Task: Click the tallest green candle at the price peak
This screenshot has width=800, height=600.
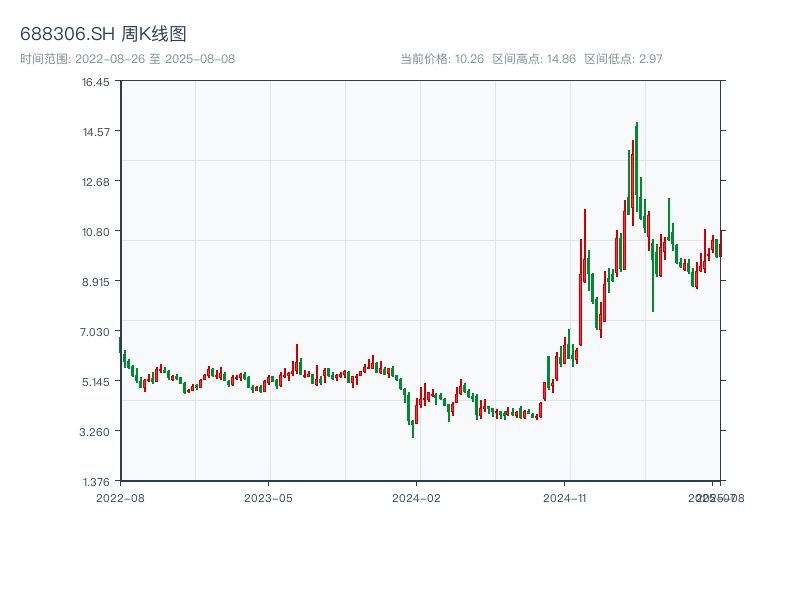Action: [x=637, y=168]
